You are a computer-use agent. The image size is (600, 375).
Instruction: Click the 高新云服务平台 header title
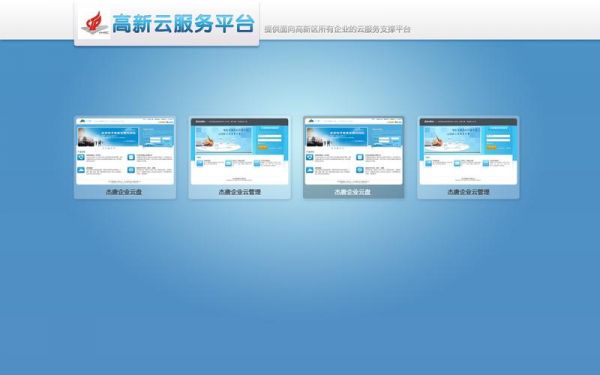coord(183,24)
